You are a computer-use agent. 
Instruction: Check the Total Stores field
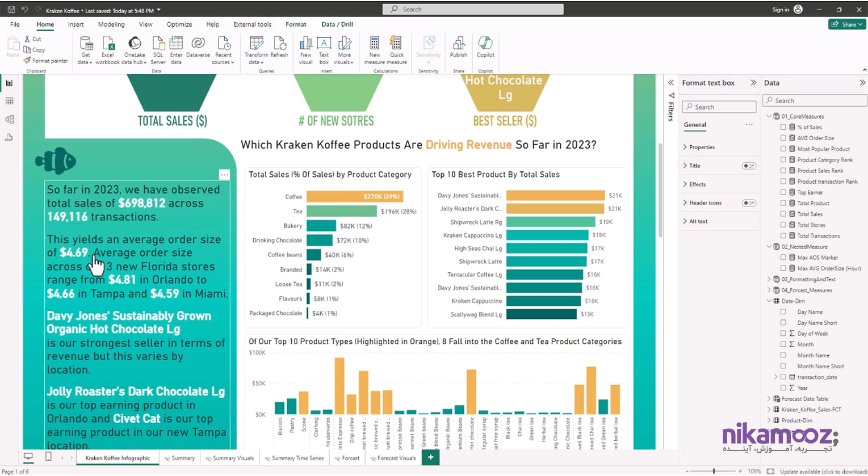coord(783,225)
